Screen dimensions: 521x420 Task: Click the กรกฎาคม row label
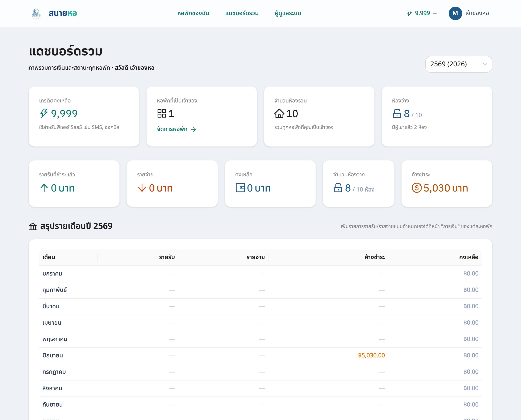point(54,372)
